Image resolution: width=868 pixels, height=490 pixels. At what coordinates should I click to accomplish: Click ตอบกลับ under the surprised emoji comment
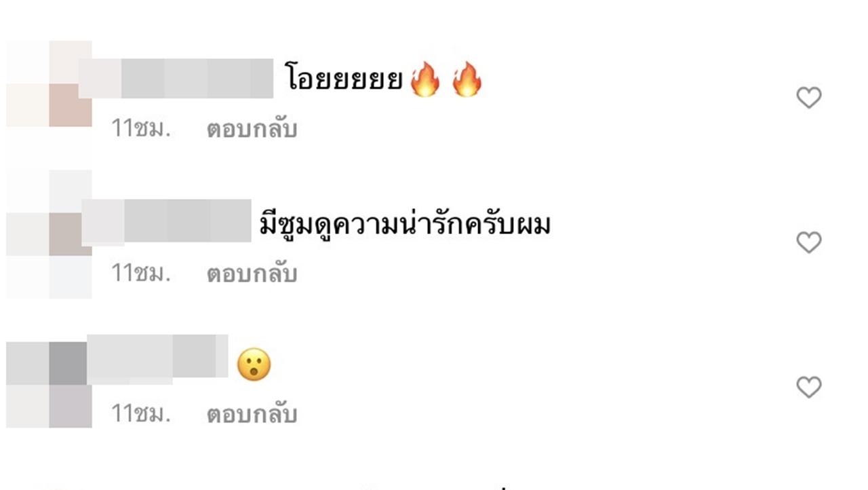252,413
